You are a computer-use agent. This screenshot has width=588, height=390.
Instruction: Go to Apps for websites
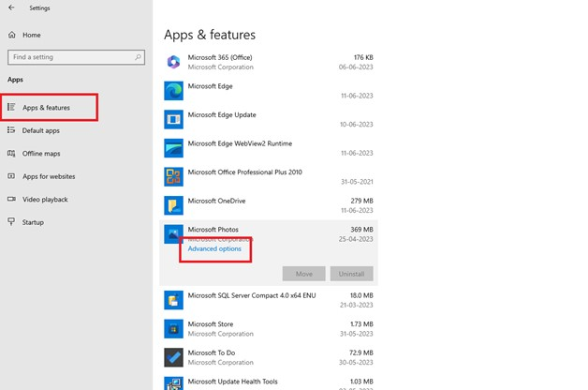point(49,176)
